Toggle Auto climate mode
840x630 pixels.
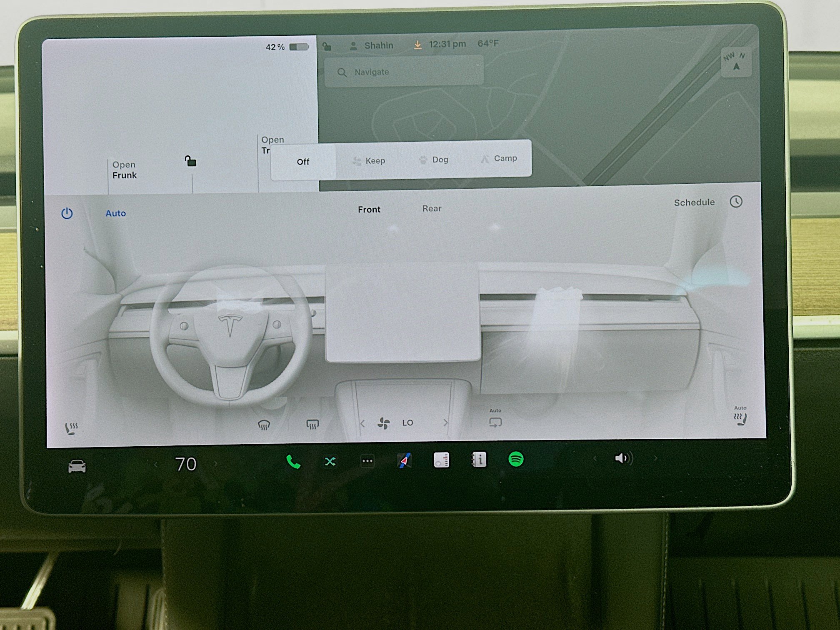tap(116, 213)
